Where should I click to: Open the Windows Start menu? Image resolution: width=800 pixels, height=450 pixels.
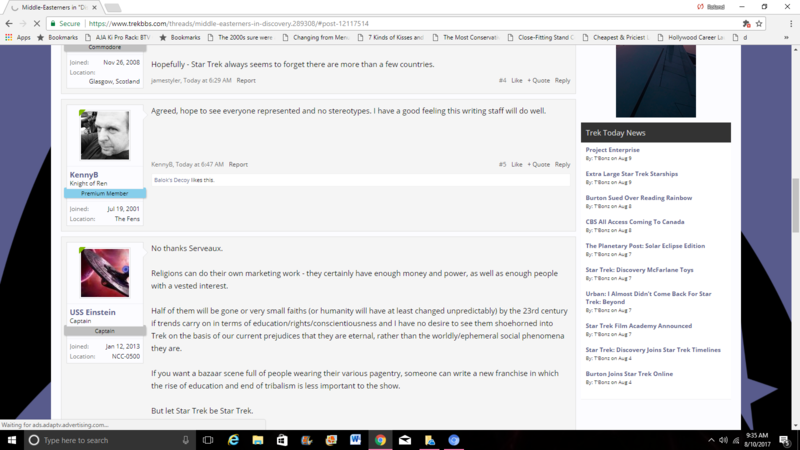point(12,440)
